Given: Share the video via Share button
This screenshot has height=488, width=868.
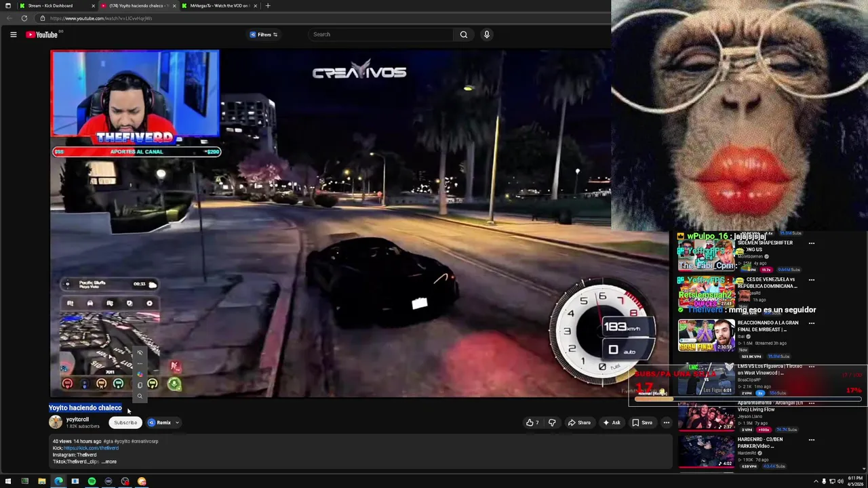Looking at the screenshot, I should [579, 423].
